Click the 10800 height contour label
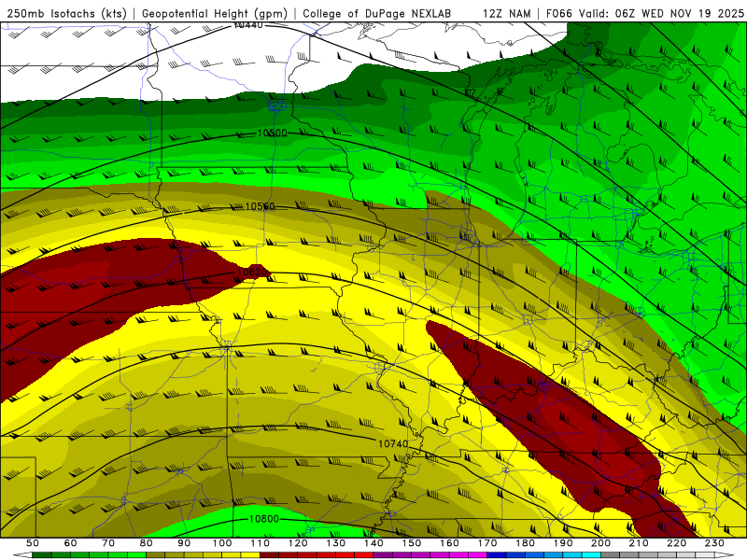The height and width of the screenshot is (560, 747). [x=264, y=519]
